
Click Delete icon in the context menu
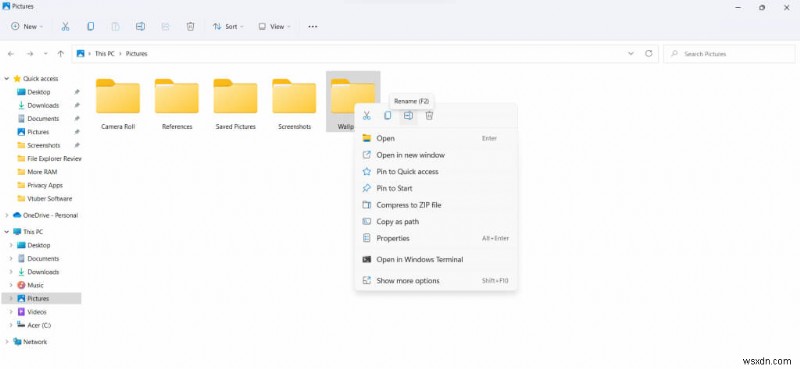430,116
